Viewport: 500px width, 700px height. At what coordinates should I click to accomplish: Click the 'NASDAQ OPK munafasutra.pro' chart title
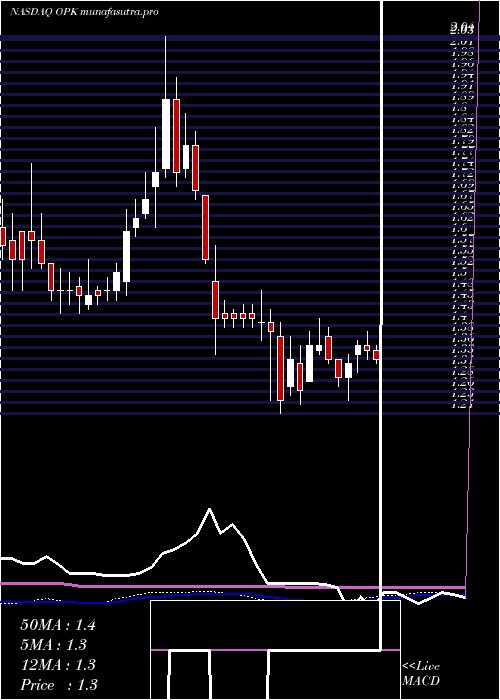coord(84,12)
